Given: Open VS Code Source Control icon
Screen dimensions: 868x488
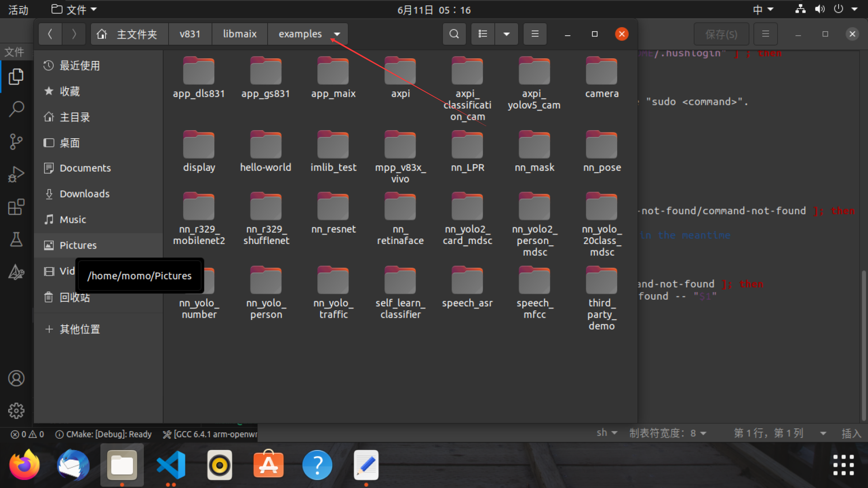Looking at the screenshot, I should [x=16, y=141].
